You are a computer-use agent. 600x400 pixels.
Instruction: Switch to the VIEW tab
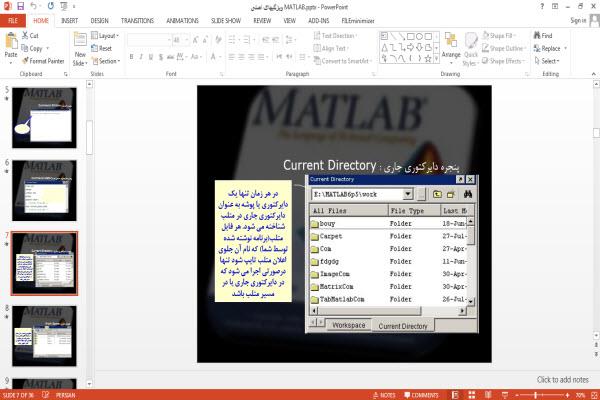[289, 21]
